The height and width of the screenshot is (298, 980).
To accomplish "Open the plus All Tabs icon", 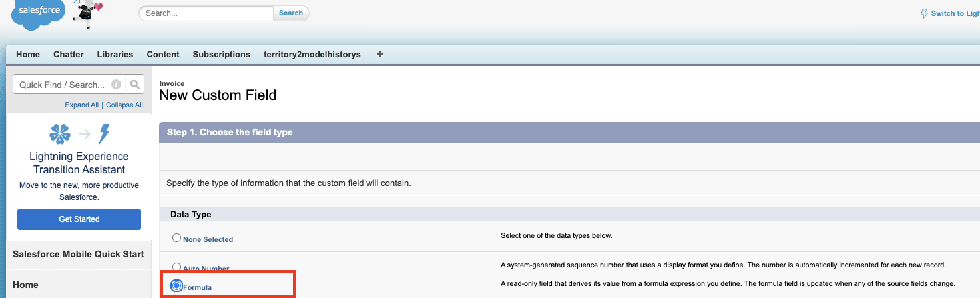I will coord(380,54).
